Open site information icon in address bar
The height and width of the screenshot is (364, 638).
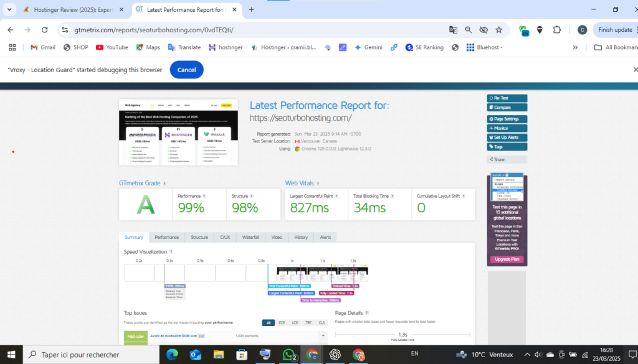pos(65,30)
